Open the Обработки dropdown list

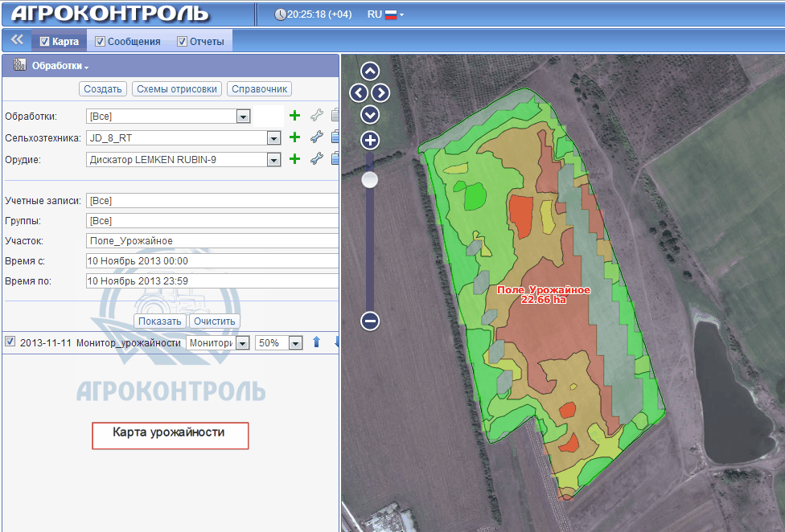click(x=243, y=117)
